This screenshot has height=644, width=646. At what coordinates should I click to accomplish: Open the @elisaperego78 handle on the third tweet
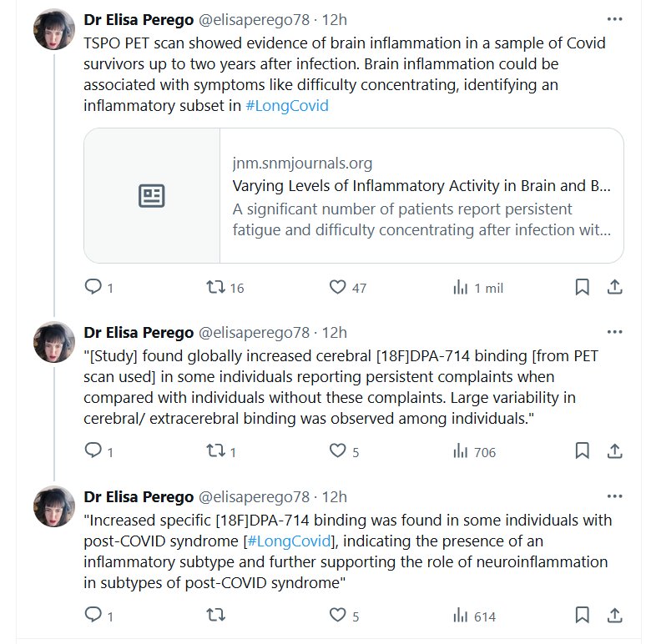point(254,497)
